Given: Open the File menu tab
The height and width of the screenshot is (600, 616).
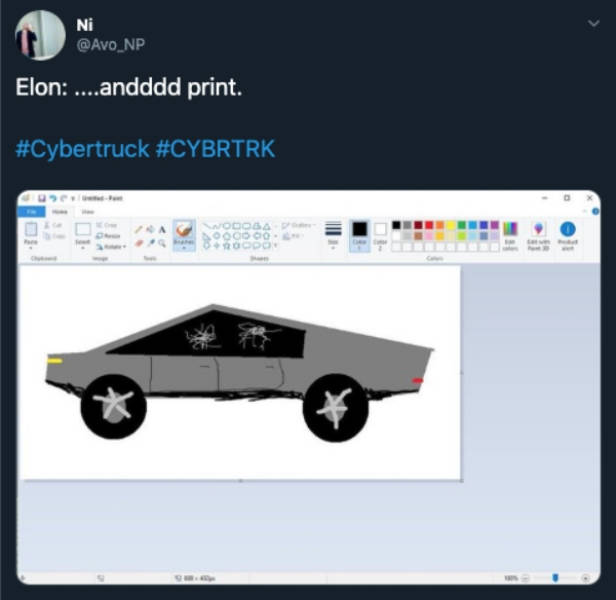Looking at the screenshot, I should point(32,212).
